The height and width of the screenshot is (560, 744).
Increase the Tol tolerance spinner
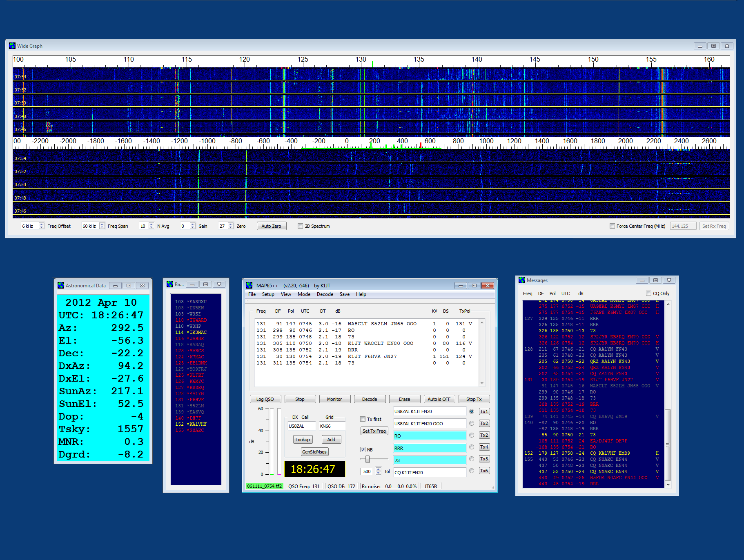pos(379,469)
